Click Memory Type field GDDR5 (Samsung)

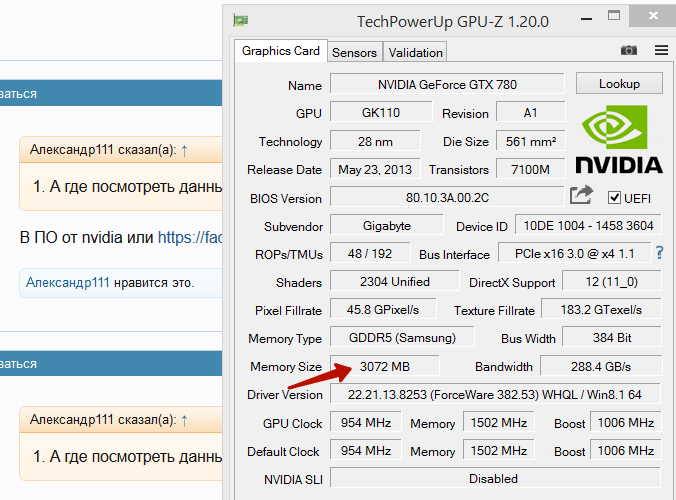pyautogui.click(x=402, y=338)
